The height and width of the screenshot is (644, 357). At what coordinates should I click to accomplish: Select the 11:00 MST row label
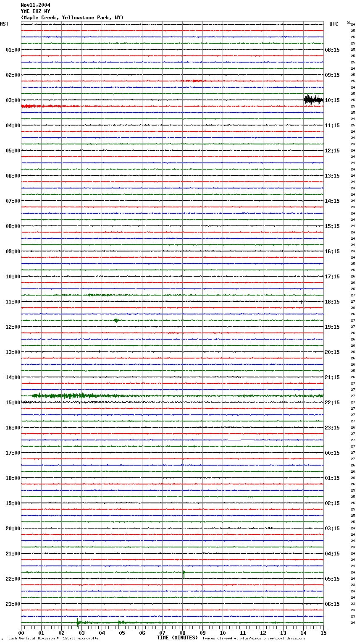pos(13,302)
